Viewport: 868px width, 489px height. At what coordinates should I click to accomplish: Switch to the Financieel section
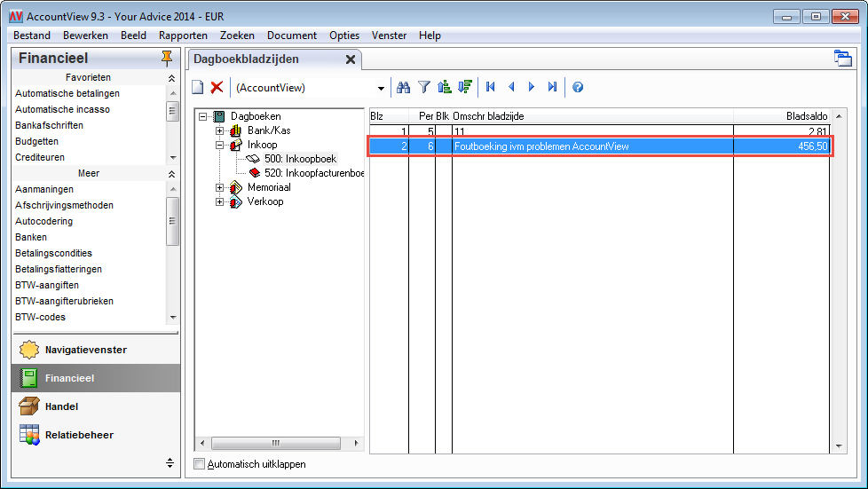pyautogui.click(x=96, y=378)
